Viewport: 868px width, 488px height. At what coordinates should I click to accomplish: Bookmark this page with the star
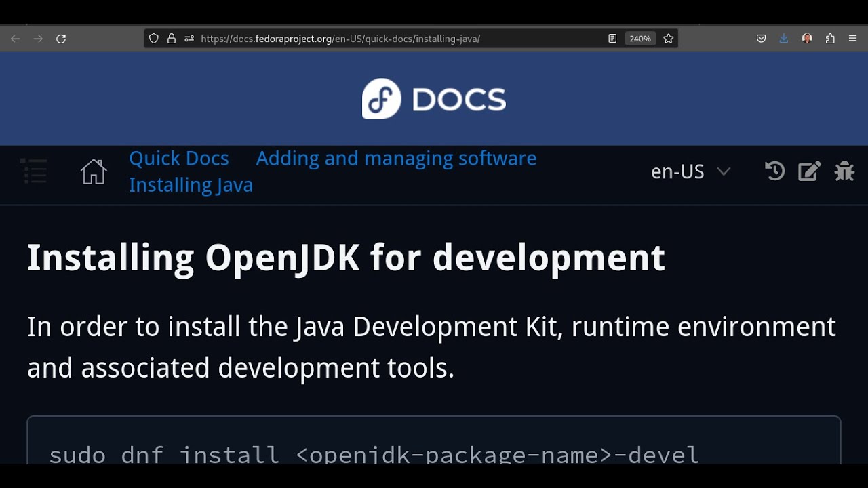coord(669,39)
